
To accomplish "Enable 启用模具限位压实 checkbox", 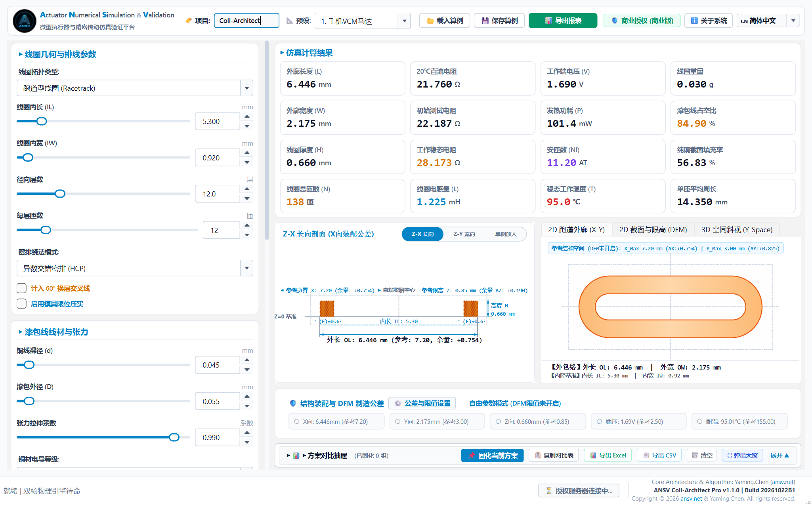I will pyautogui.click(x=22, y=303).
